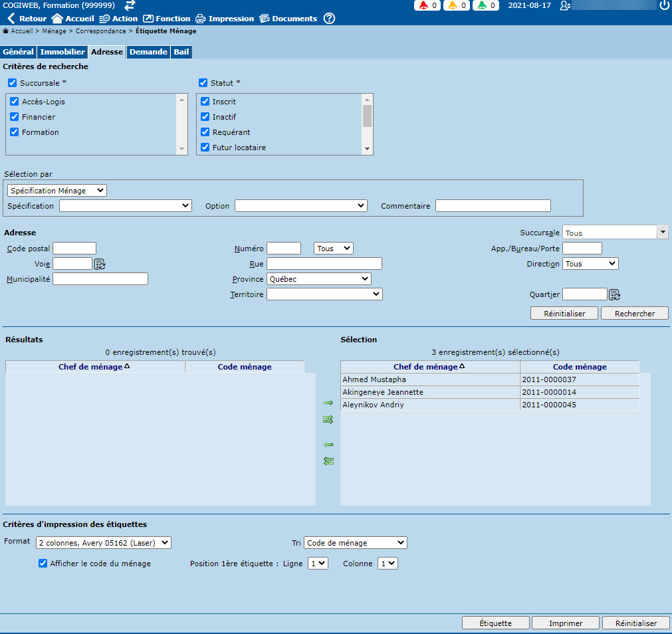The height and width of the screenshot is (634, 672).
Task: Click the help question mark icon
Action: [x=329, y=19]
